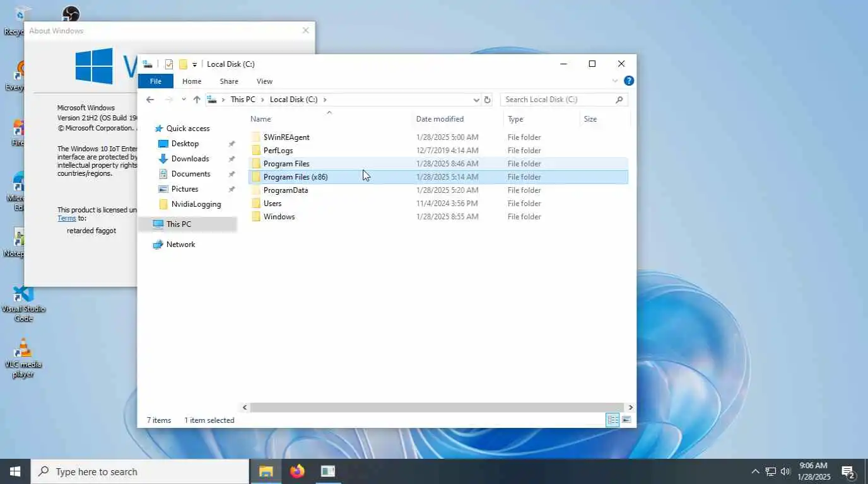Open Customize Quick Access Toolbar dropdown
The height and width of the screenshot is (484, 868).
tap(194, 64)
